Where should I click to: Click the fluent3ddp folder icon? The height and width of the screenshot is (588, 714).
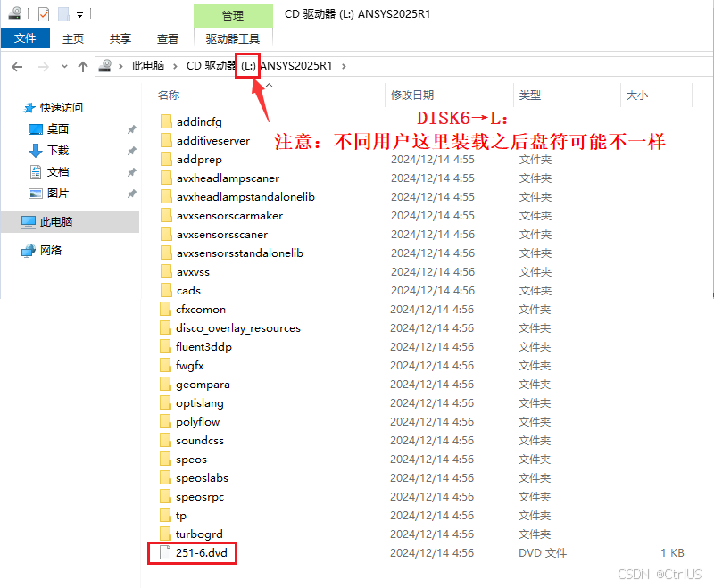coord(165,346)
